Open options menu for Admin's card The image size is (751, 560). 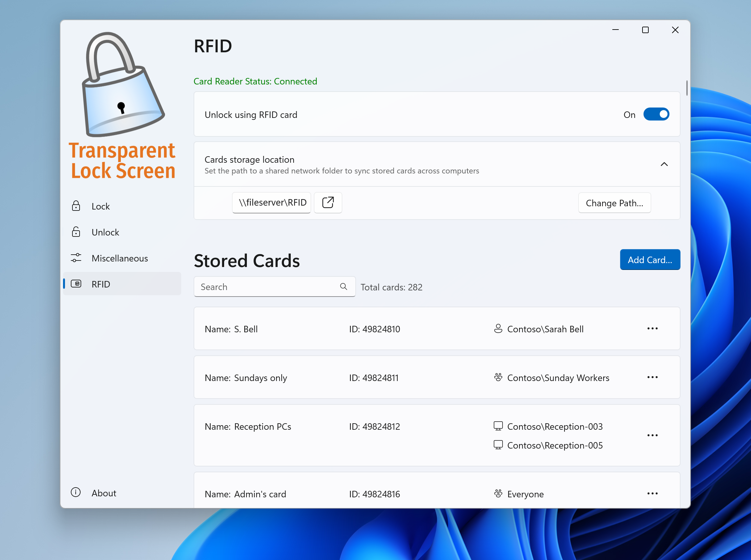(x=652, y=493)
